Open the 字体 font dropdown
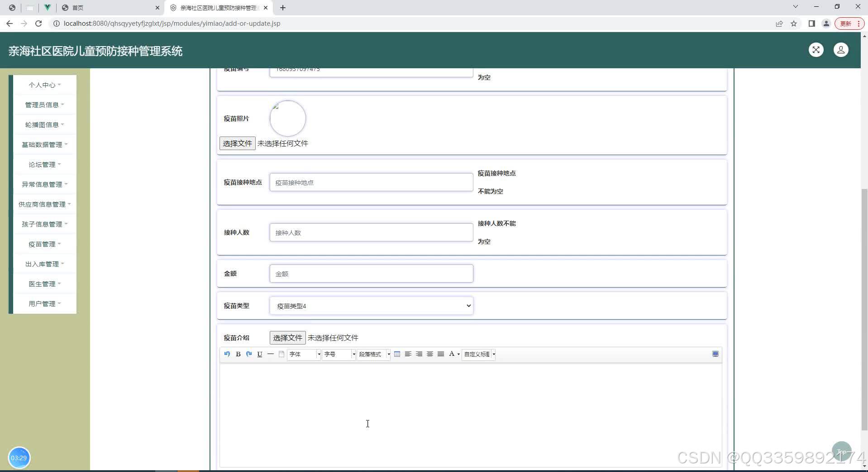The height and width of the screenshot is (472, 868). click(x=304, y=354)
